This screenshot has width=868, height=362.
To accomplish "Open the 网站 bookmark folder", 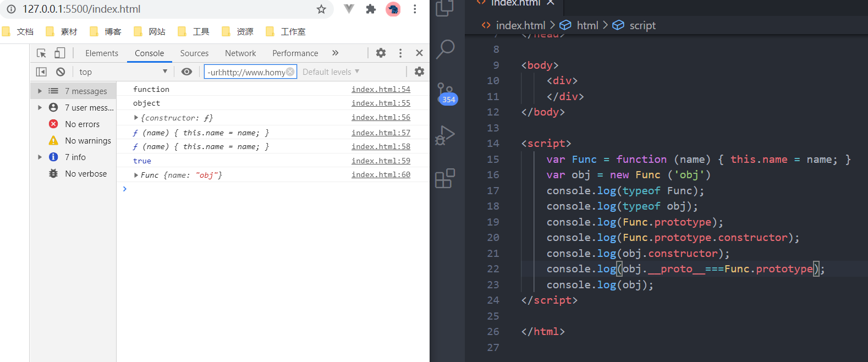I will [x=150, y=31].
